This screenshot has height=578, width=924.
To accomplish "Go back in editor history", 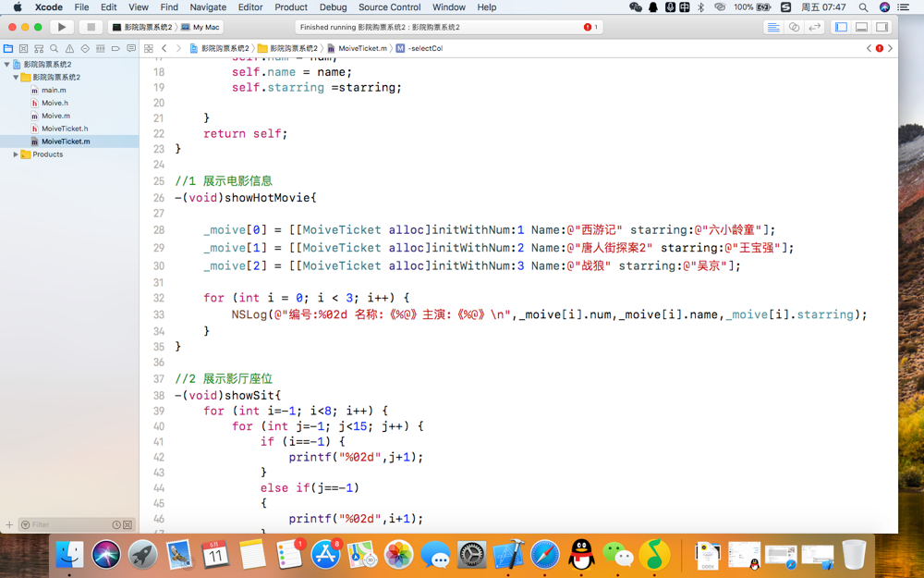I will (x=164, y=48).
